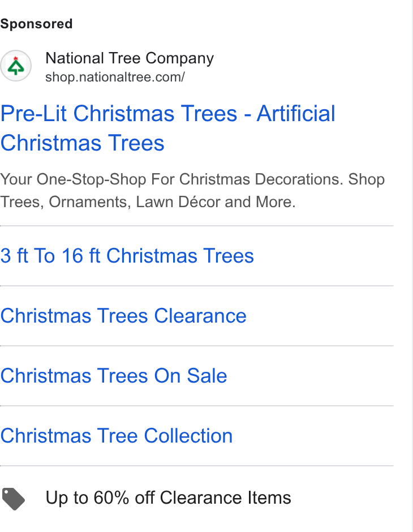Open the 3 ft To 16 ft Christmas Trees link
413x532 pixels.
click(x=127, y=255)
